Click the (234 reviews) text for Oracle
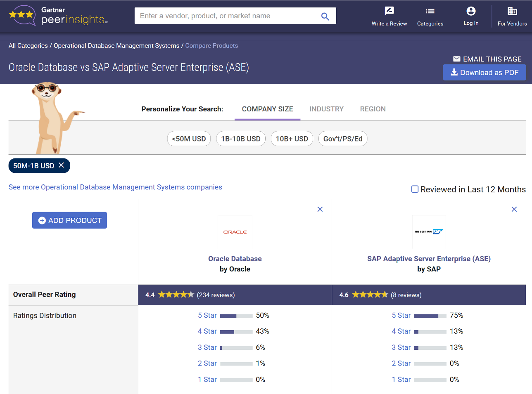This screenshot has width=532, height=394. [216, 295]
